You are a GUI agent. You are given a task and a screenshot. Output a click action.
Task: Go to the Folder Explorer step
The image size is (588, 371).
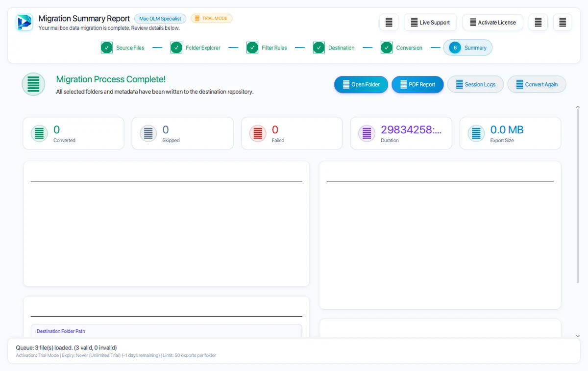tap(196, 48)
